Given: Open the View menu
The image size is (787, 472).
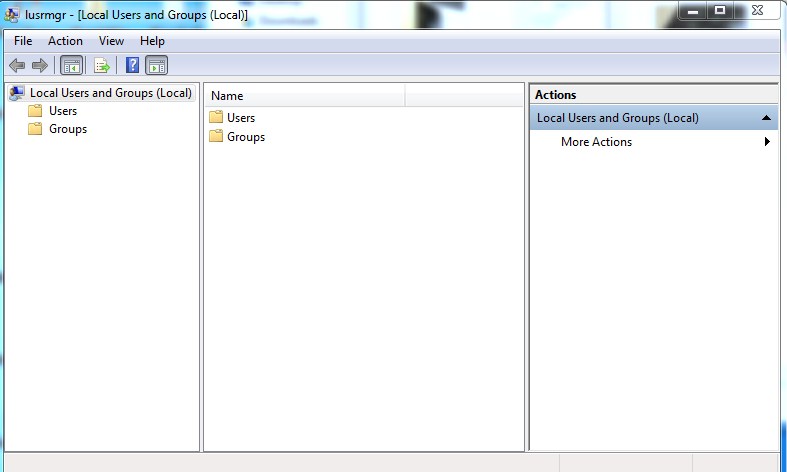Looking at the screenshot, I should pos(111,41).
